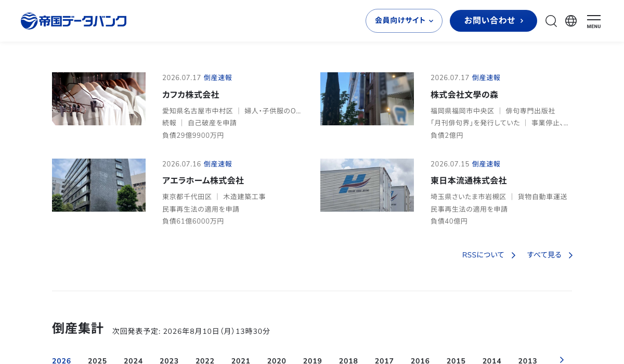The width and height of the screenshot is (624, 364).
Task: Click the text 負債61億6000万円
Action: pos(193,221)
